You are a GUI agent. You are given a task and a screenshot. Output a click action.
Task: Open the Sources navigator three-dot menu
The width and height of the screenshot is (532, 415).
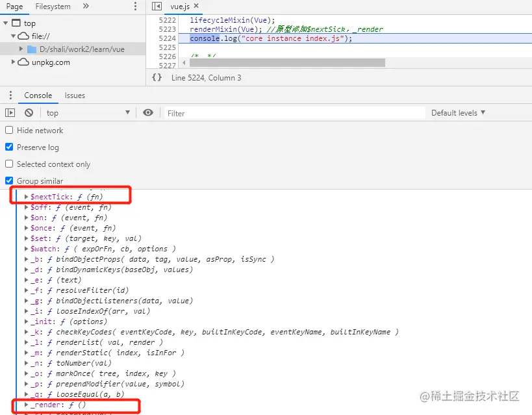click(135, 6)
